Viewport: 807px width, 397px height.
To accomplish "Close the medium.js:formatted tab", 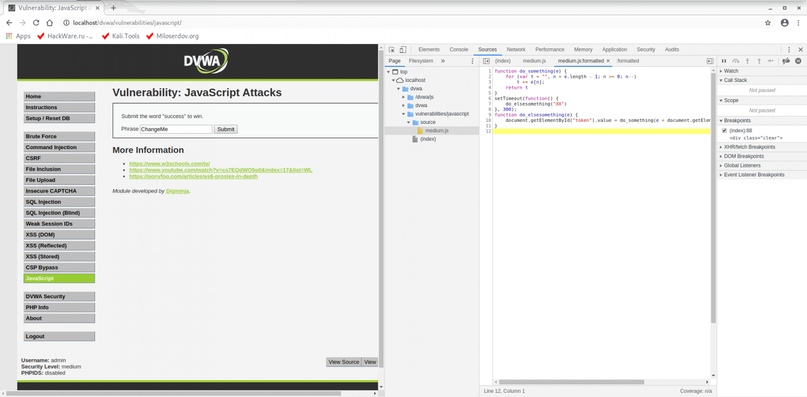I will coord(608,61).
